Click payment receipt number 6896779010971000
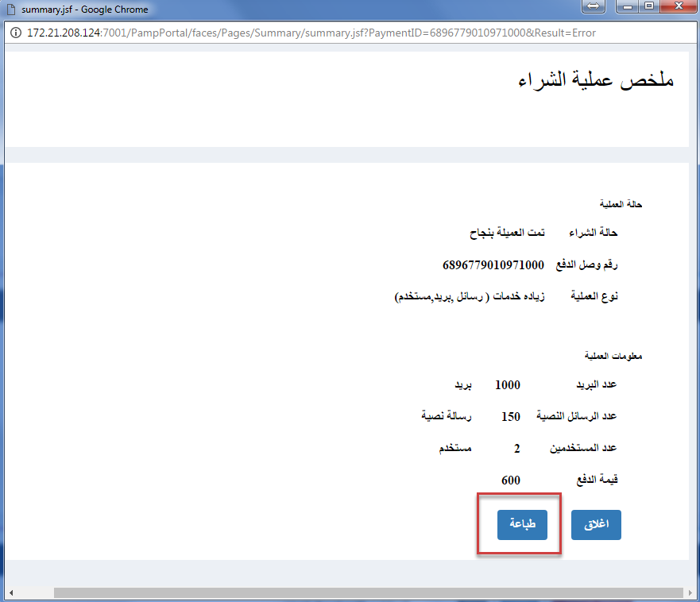This screenshot has width=700, height=602. (x=493, y=265)
